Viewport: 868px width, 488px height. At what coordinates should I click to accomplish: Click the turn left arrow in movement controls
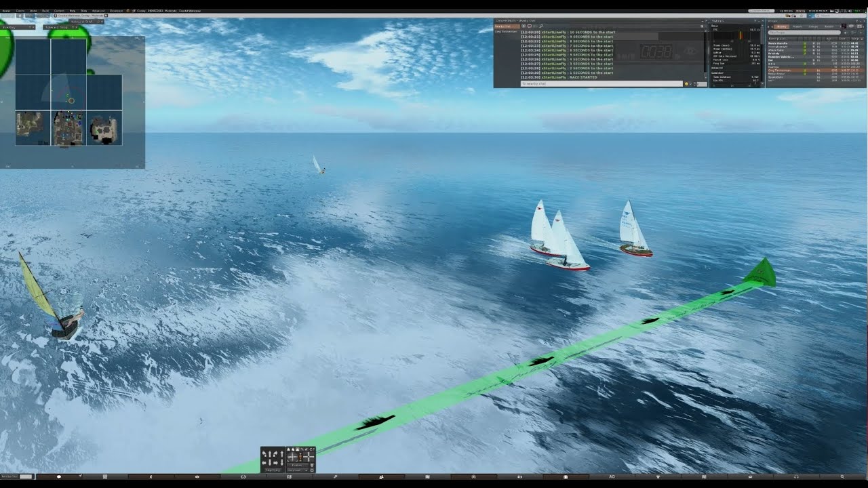pyautogui.click(x=264, y=454)
